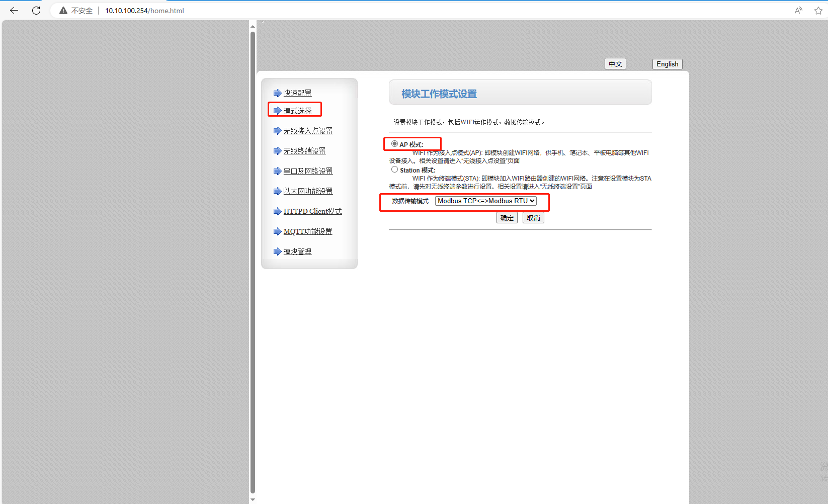This screenshot has height=504, width=828.
Task: Click the read aloud icon in address bar
Action: click(798, 11)
